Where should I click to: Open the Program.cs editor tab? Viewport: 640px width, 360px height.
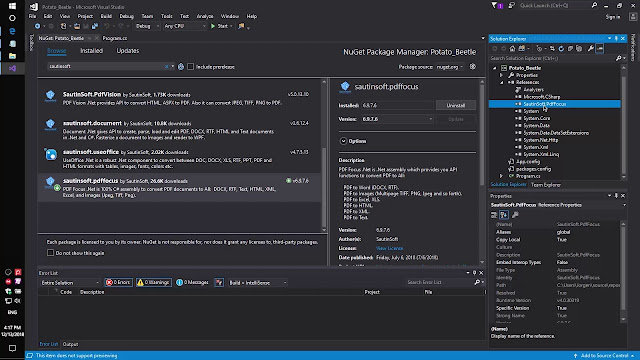coord(115,38)
